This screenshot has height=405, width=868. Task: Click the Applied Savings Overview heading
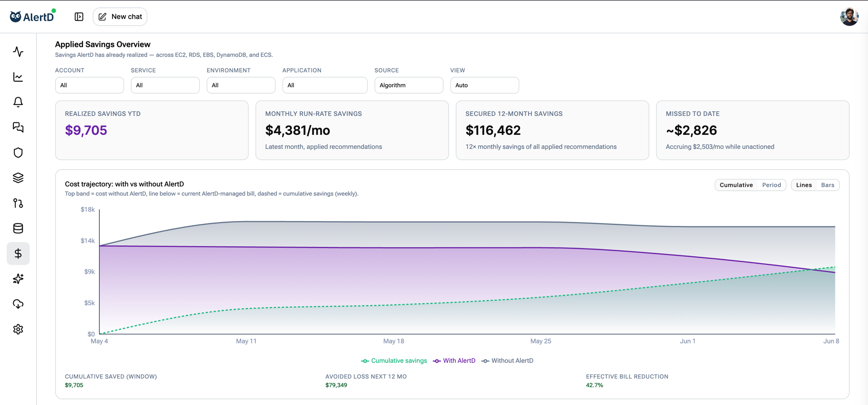[103, 44]
